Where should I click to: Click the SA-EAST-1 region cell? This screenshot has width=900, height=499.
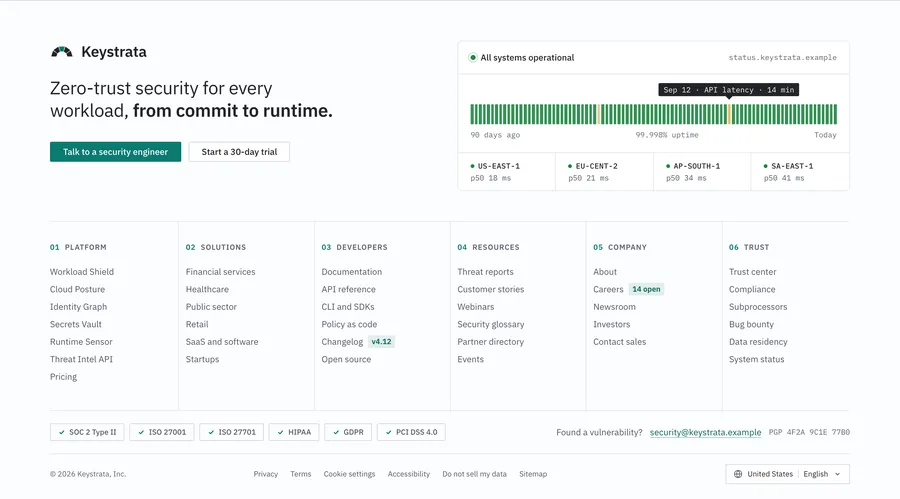800,172
